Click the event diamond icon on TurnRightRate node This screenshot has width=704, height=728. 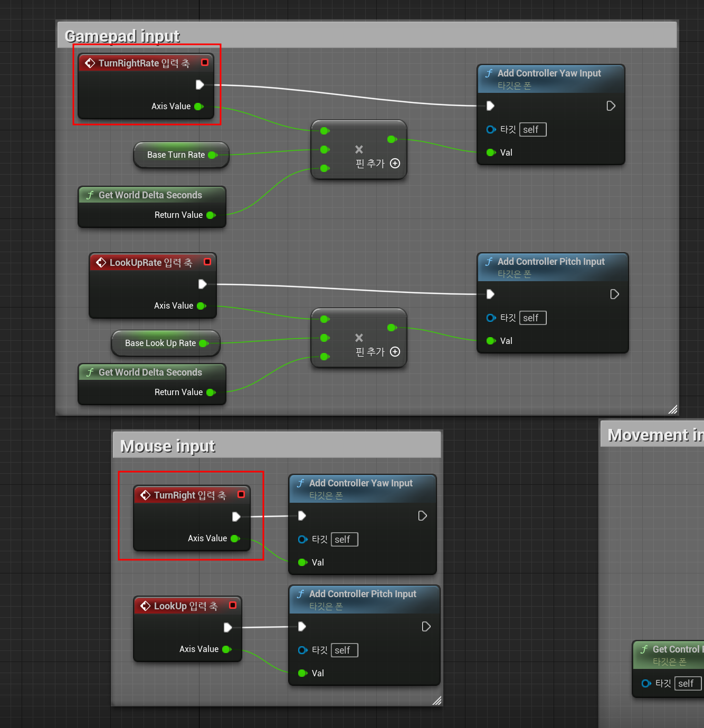click(90, 63)
